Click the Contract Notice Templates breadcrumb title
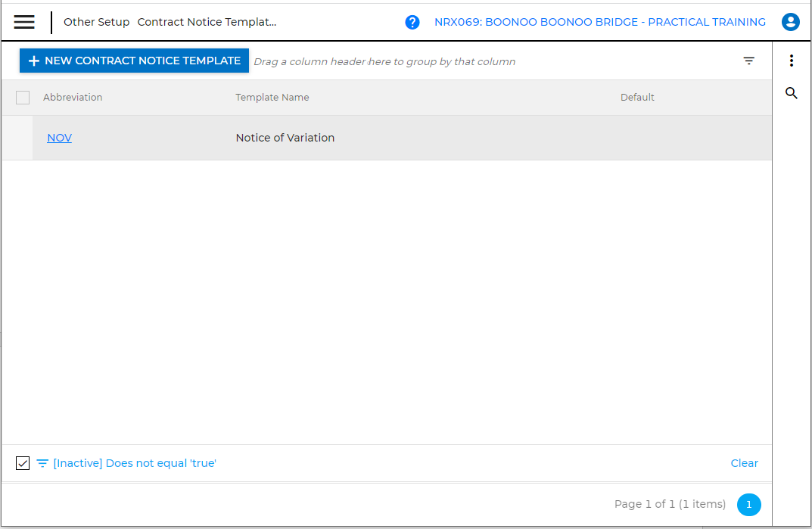The width and height of the screenshot is (812, 529). tap(207, 22)
